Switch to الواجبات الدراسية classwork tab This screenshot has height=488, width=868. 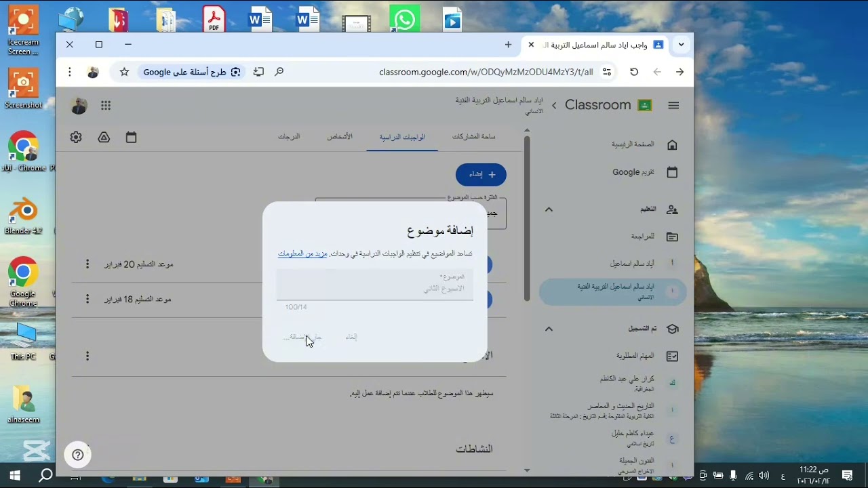click(402, 137)
